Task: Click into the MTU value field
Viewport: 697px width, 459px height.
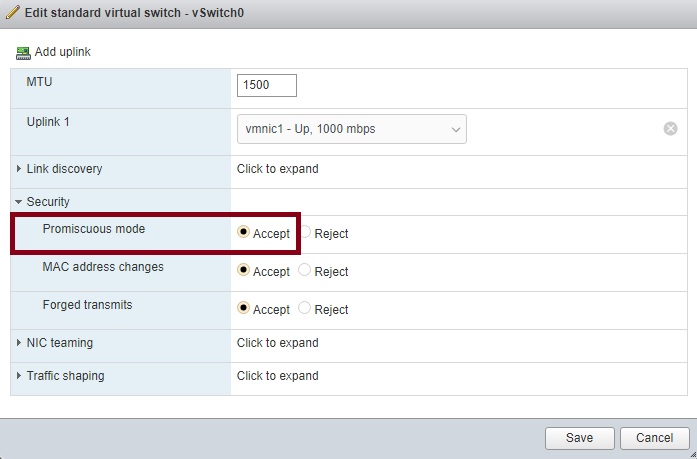Action: tap(267, 86)
